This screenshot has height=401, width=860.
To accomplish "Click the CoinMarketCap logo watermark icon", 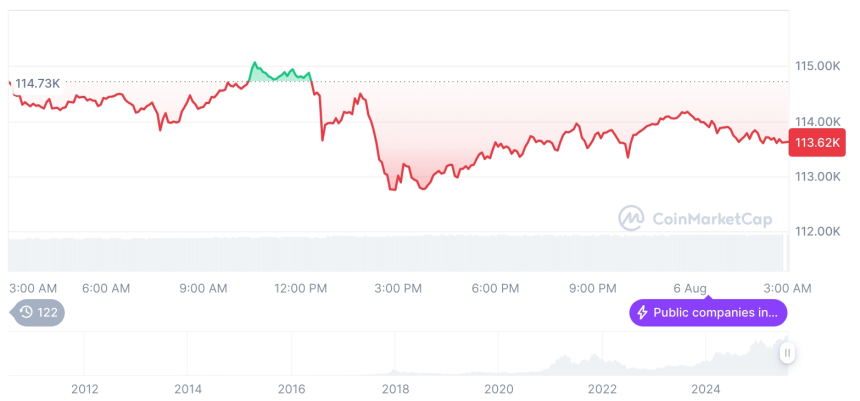I will click(x=630, y=218).
